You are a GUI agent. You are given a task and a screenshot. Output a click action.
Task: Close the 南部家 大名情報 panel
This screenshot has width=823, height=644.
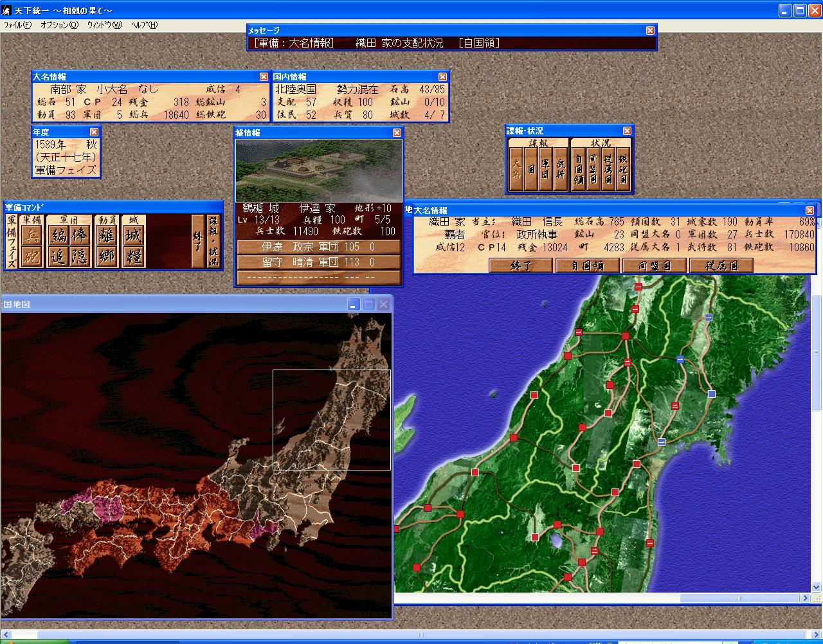(x=264, y=76)
